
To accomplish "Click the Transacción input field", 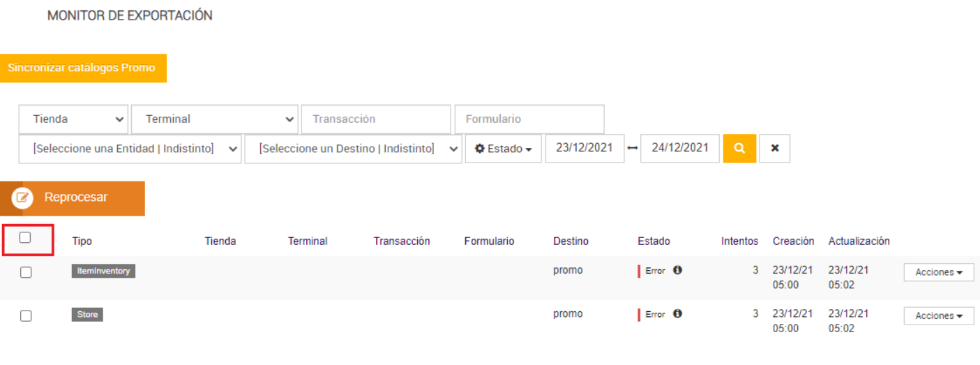I will 375,119.
